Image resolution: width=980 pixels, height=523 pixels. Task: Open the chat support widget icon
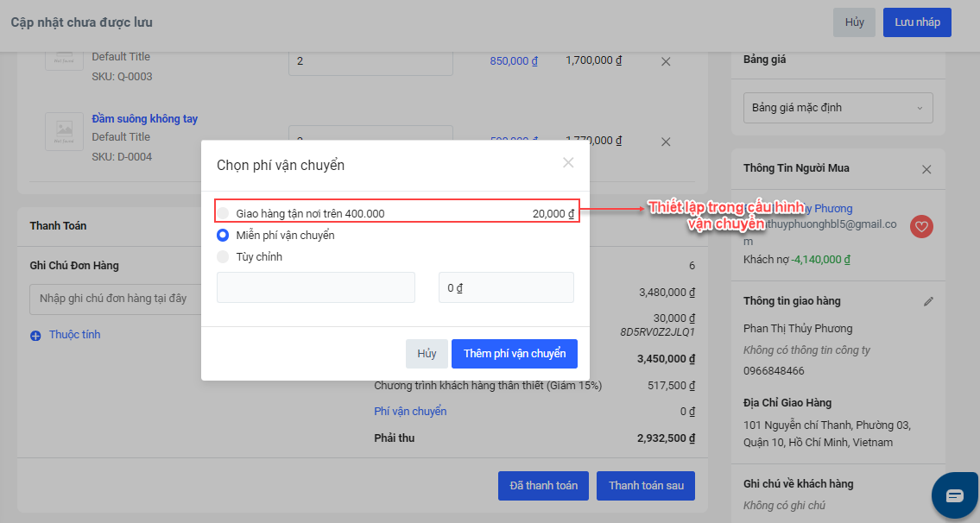(x=954, y=495)
